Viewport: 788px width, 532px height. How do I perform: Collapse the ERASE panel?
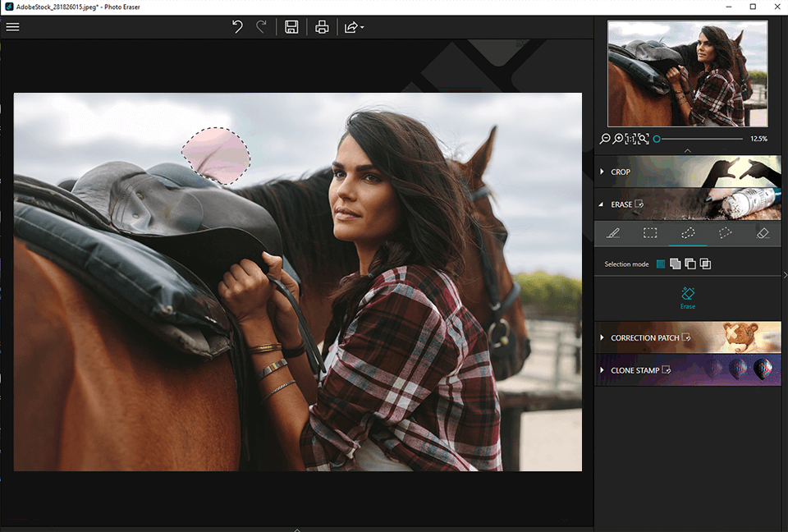point(621,204)
